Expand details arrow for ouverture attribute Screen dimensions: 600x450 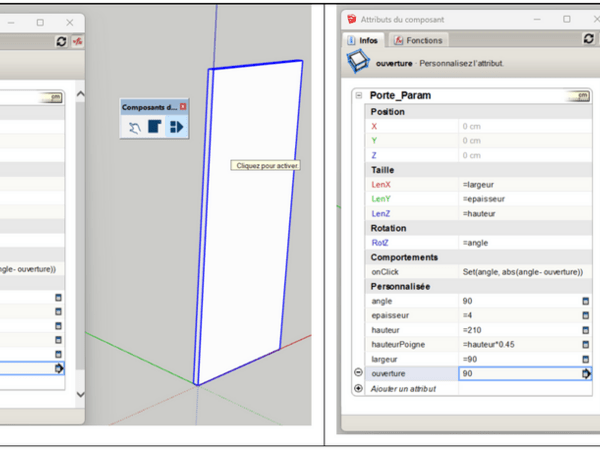tap(586, 373)
